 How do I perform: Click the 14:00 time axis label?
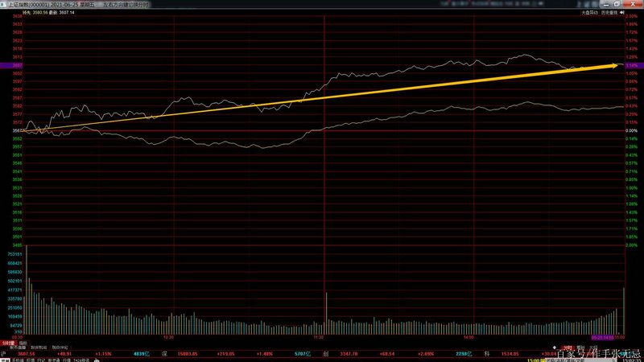point(469,337)
